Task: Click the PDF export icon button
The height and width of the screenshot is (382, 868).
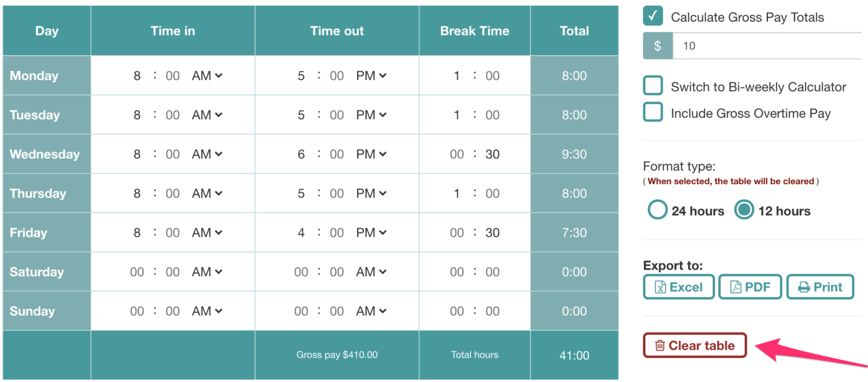Action: (736, 287)
